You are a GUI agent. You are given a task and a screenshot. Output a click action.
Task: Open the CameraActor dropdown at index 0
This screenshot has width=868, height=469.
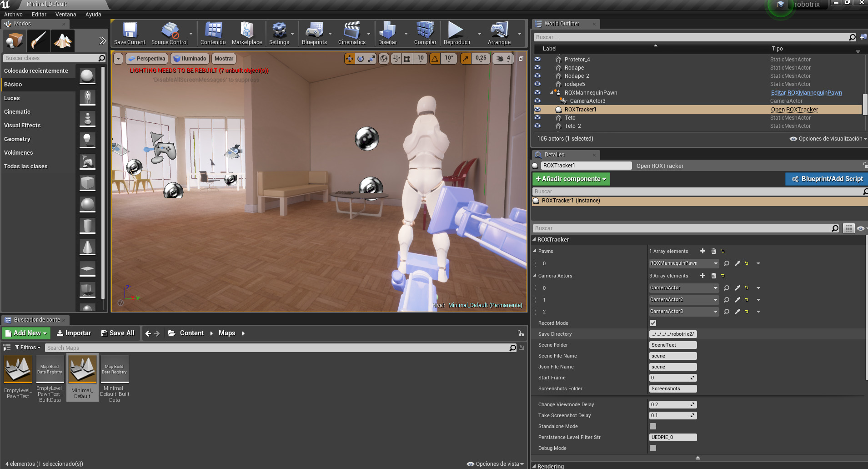[x=684, y=288]
